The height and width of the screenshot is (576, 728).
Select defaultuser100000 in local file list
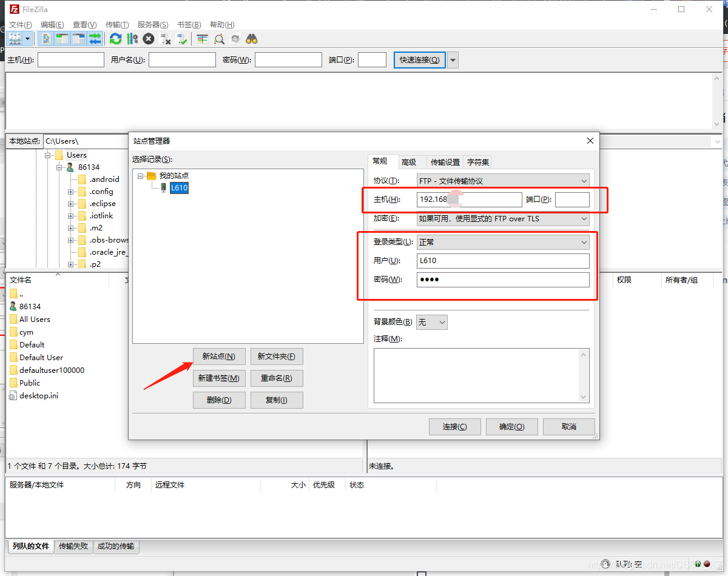tap(52, 370)
